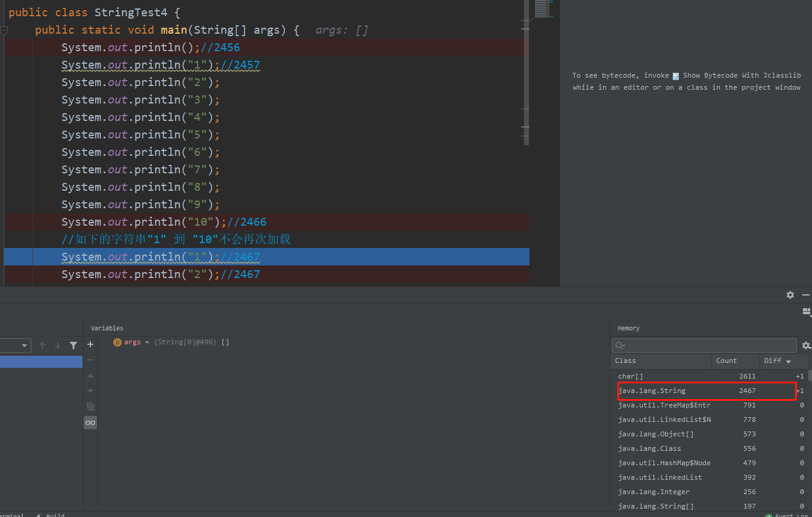Toggle the glasses show-watches icon in Variables

[90, 423]
